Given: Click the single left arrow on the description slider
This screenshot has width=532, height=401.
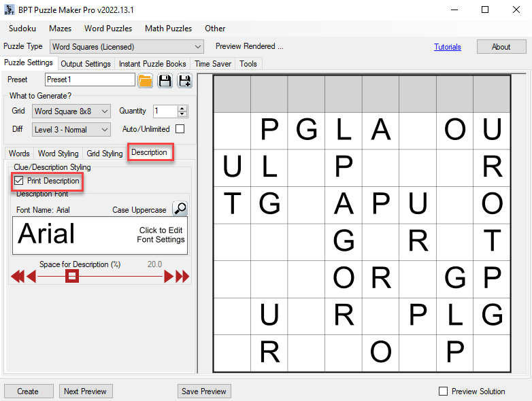Looking at the screenshot, I should (x=31, y=276).
